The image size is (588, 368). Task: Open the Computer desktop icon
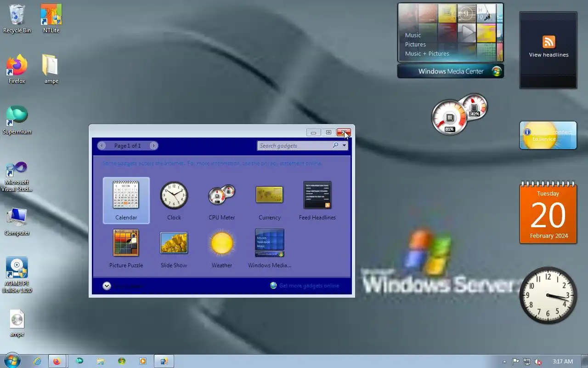coord(17,221)
